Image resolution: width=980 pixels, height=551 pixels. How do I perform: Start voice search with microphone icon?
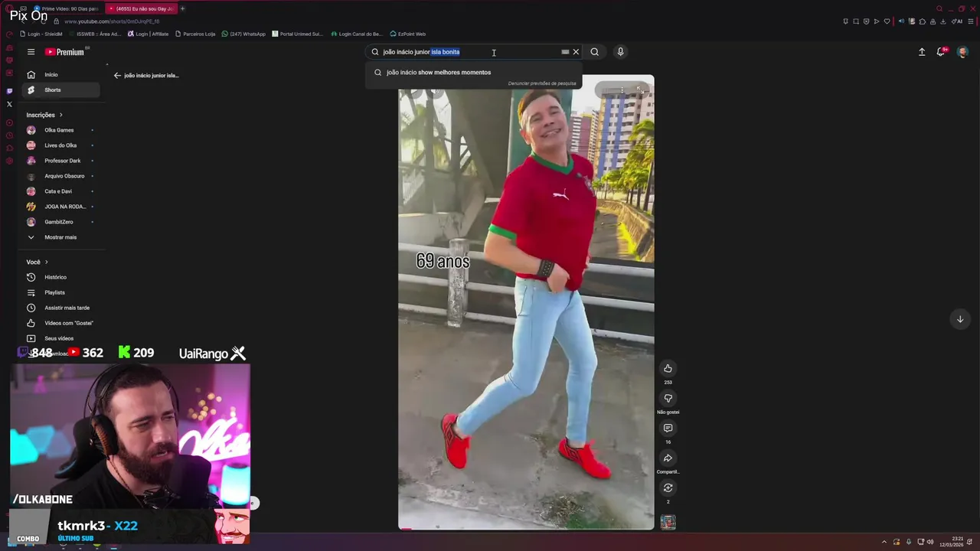(620, 52)
